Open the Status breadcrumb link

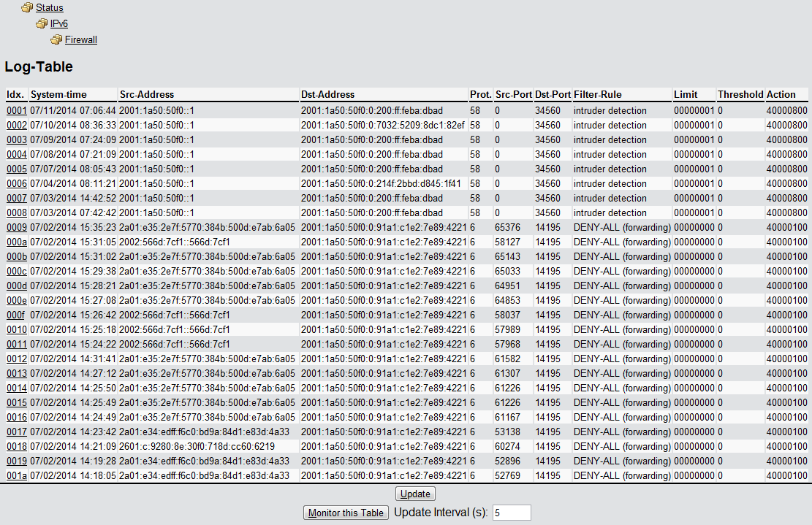point(50,8)
